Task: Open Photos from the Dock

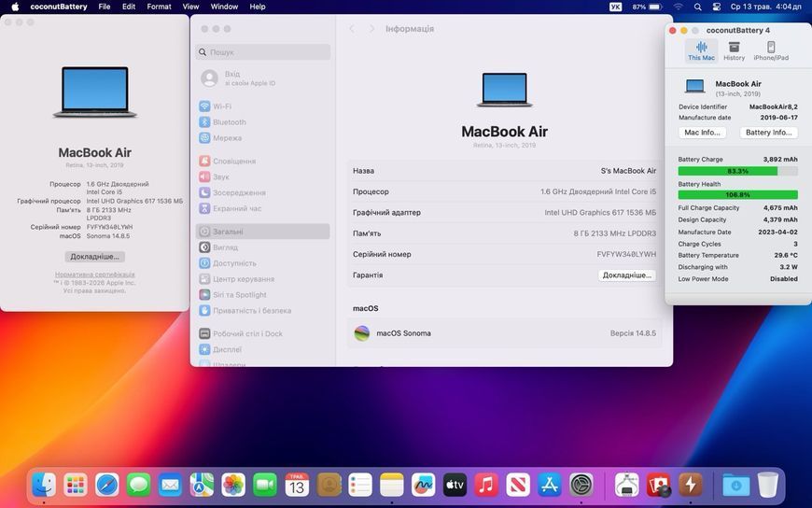Action: 233,486
